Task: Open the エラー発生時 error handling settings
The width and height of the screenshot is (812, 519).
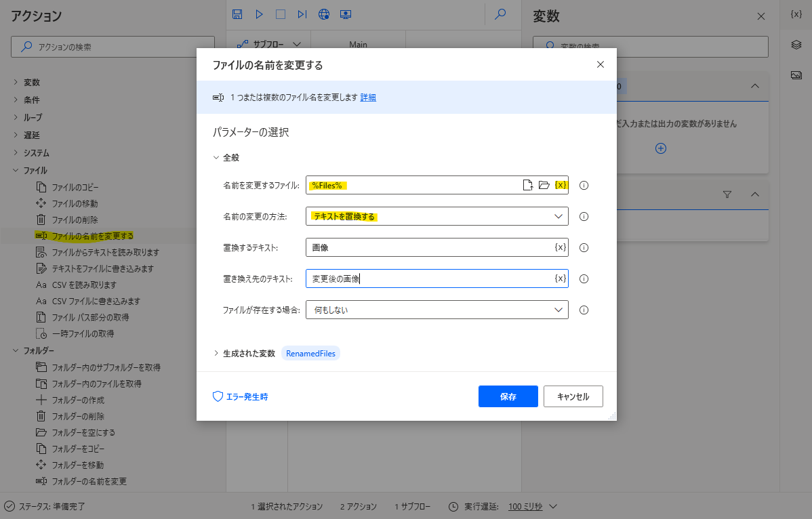Action: [242, 396]
